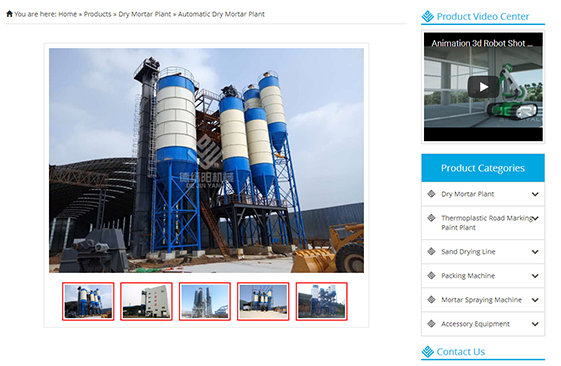The image size is (561, 366).
Task: Select the white building thumbnail
Action: click(x=146, y=301)
